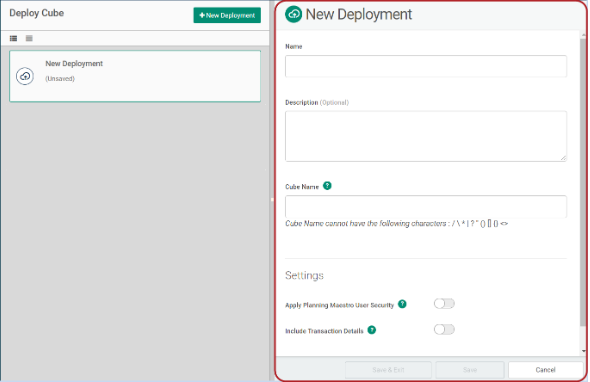Click the Save button
590x382 pixels.
click(470, 370)
